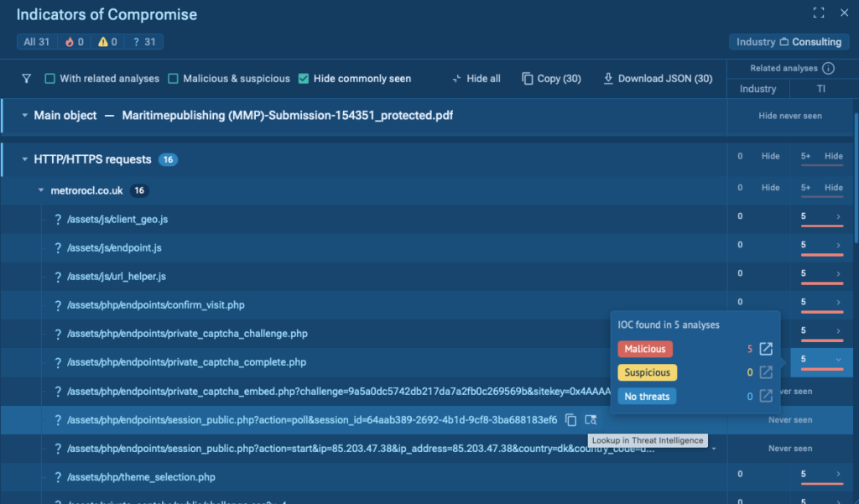
Task: Click TI Hide in HTTP/HTTPS requests row
Action: pyautogui.click(x=833, y=156)
